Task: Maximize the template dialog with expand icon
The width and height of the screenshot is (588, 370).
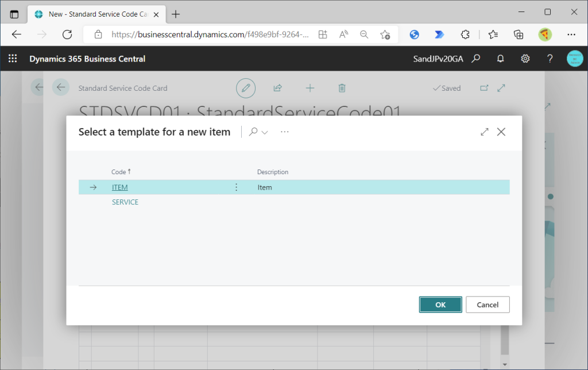Action: (x=484, y=132)
